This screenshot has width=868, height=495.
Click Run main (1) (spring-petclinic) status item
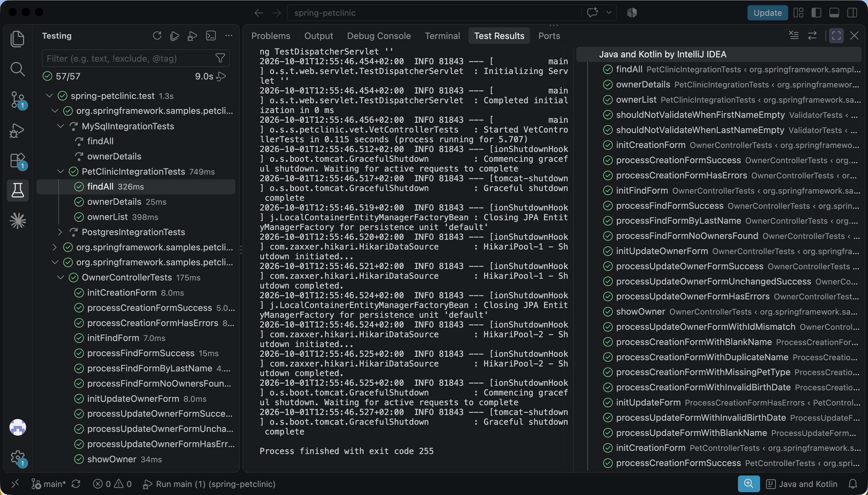tap(209, 484)
